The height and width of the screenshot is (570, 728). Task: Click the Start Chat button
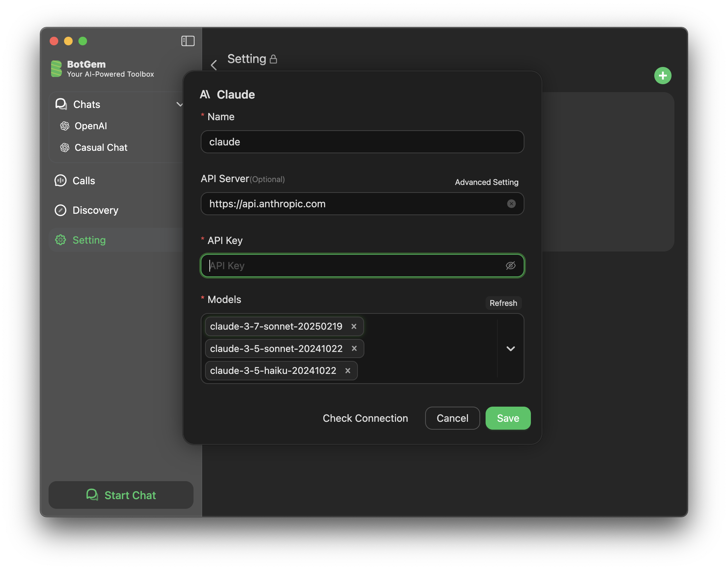click(121, 495)
